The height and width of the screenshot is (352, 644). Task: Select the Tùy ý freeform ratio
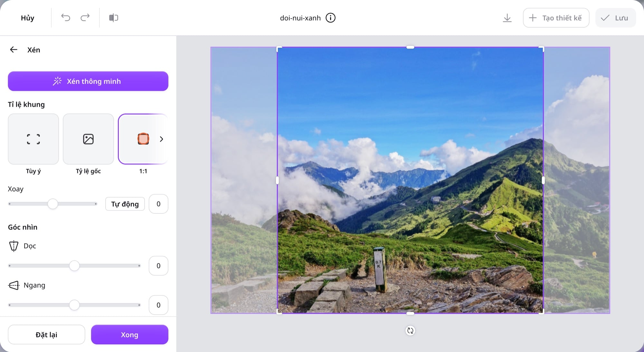tap(33, 139)
